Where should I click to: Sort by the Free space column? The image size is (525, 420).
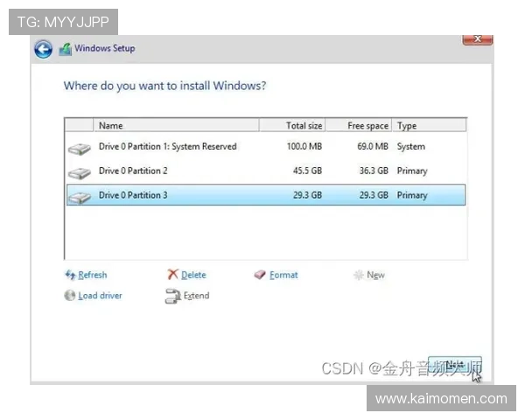coord(367,126)
